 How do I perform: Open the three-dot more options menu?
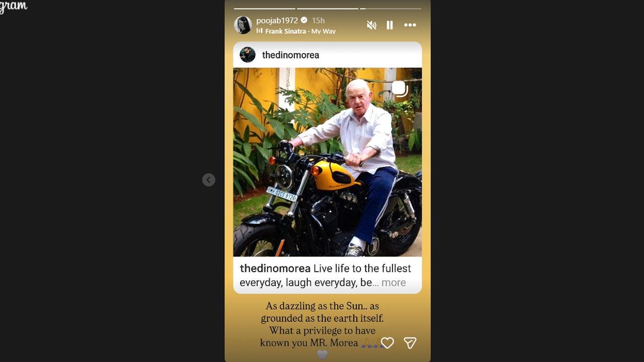[x=410, y=25]
